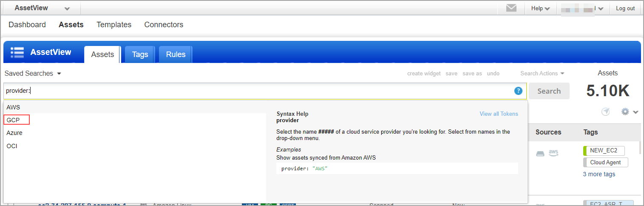The height and width of the screenshot is (206, 644).
Task: Open the 3 more tags link
Action: tap(599, 174)
